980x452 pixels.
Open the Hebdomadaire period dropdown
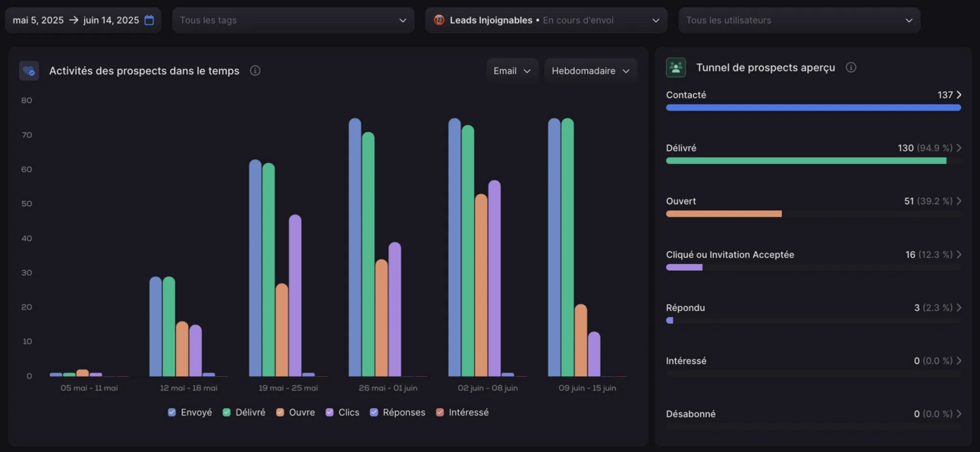[591, 71]
